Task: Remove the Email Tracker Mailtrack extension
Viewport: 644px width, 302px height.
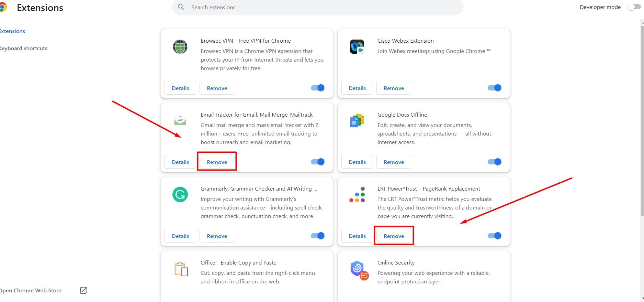Action: click(x=217, y=162)
